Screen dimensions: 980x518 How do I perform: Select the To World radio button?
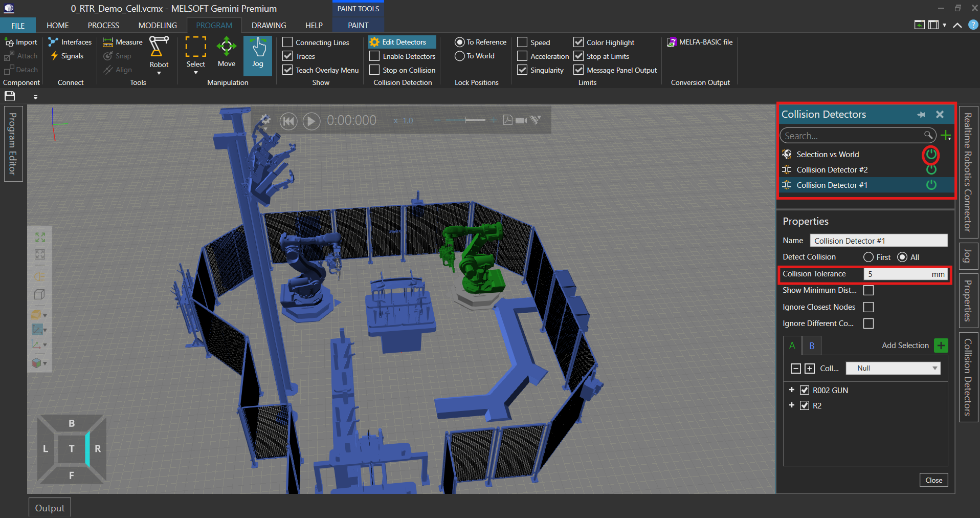point(460,56)
